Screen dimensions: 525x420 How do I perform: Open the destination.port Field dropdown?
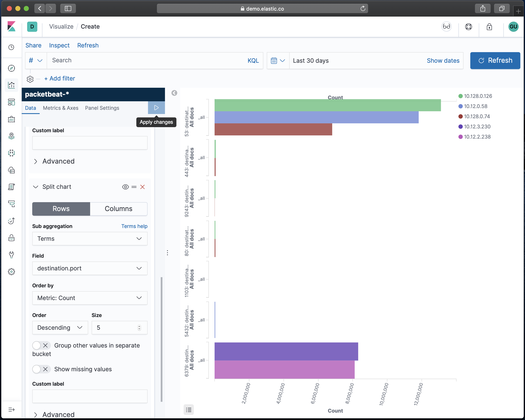click(x=90, y=268)
